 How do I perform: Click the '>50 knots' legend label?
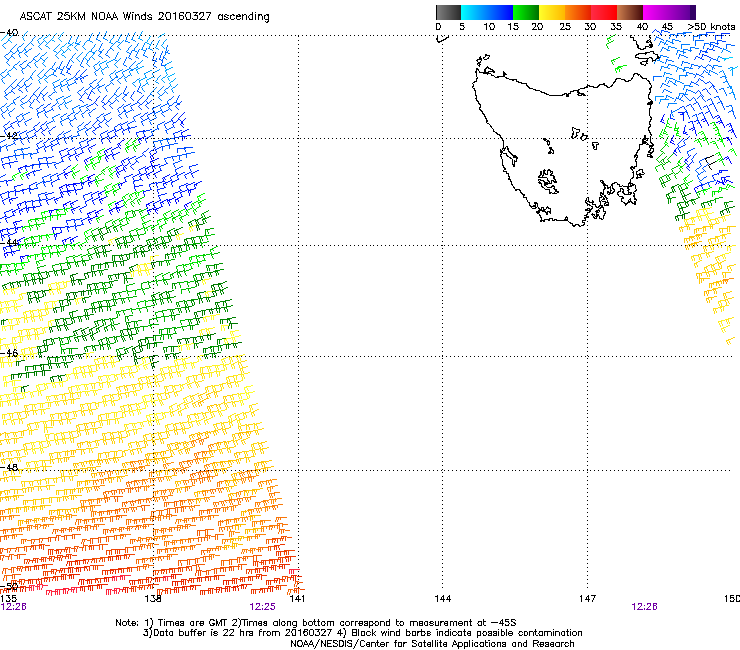[711, 26]
